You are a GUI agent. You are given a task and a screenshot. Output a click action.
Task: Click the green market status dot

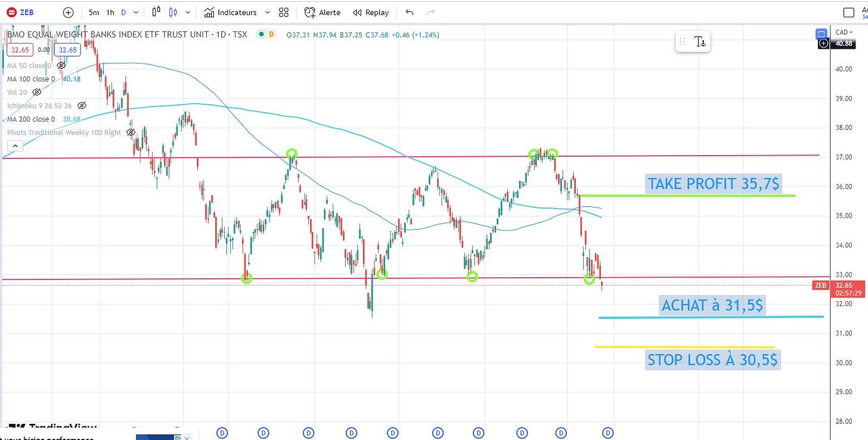point(260,35)
